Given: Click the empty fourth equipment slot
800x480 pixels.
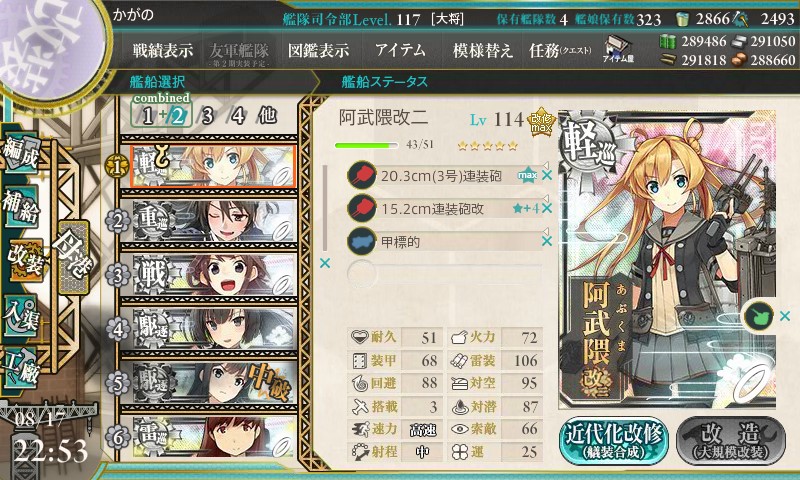Looking at the screenshot, I should (444, 274).
